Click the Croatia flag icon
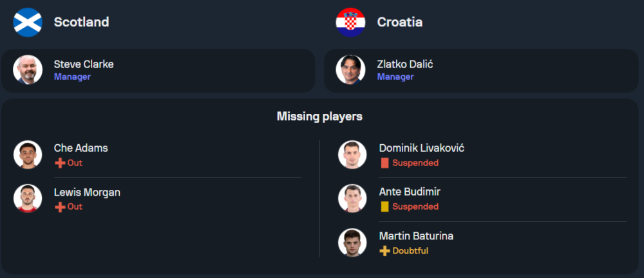The image size is (644, 278). (350, 23)
